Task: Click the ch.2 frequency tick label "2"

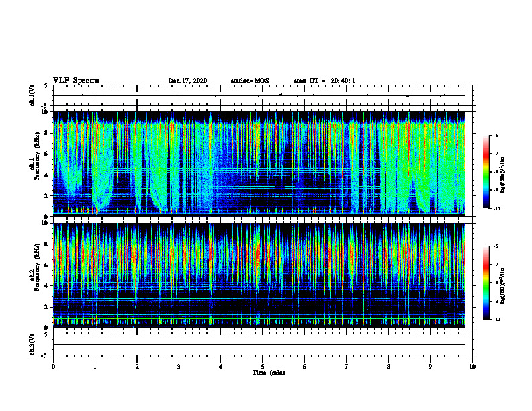Action: point(47,307)
